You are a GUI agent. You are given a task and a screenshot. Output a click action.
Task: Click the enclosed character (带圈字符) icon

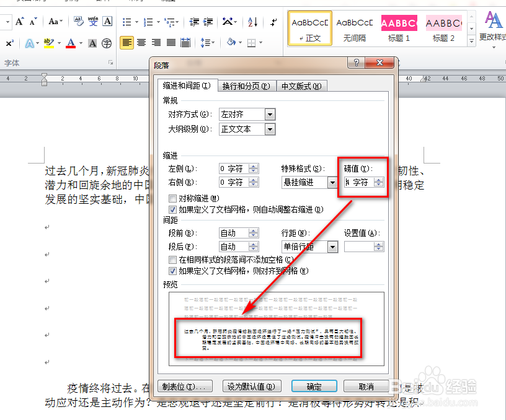click(x=105, y=43)
